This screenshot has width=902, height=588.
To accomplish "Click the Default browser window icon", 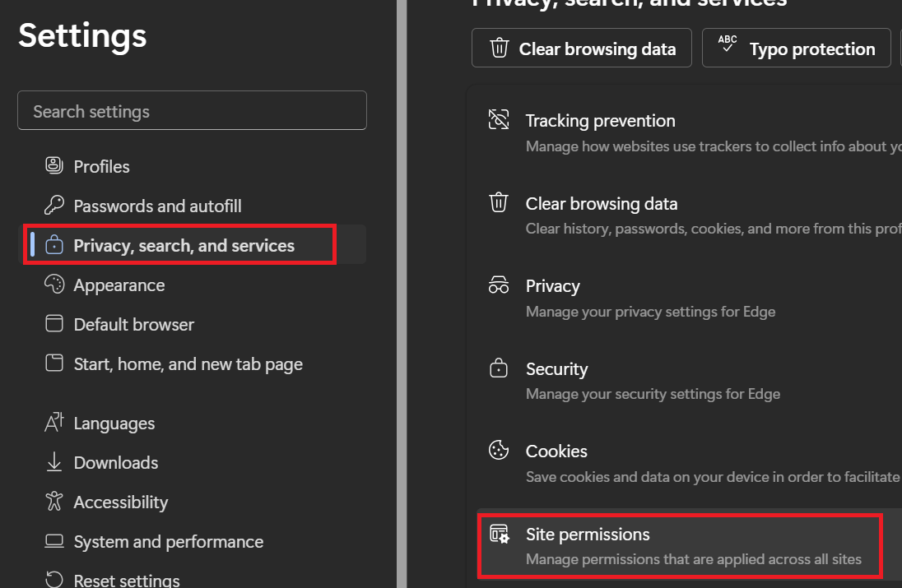I will (x=54, y=324).
